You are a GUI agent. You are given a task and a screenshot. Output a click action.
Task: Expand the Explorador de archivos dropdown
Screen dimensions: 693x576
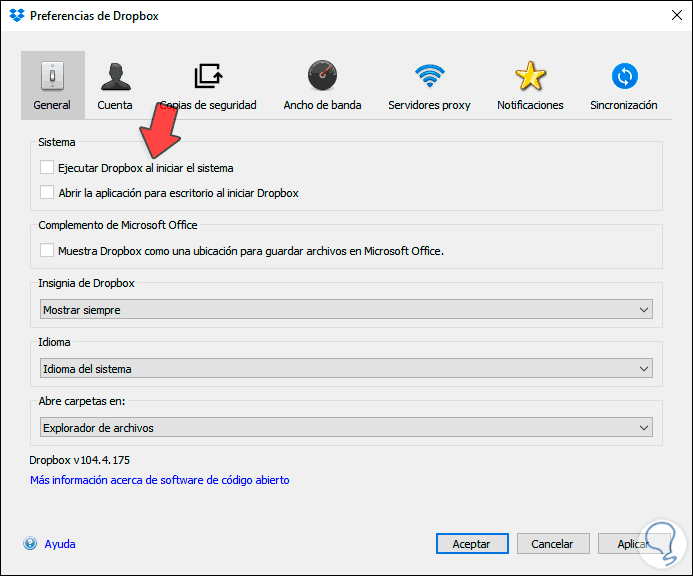[x=346, y=427]
